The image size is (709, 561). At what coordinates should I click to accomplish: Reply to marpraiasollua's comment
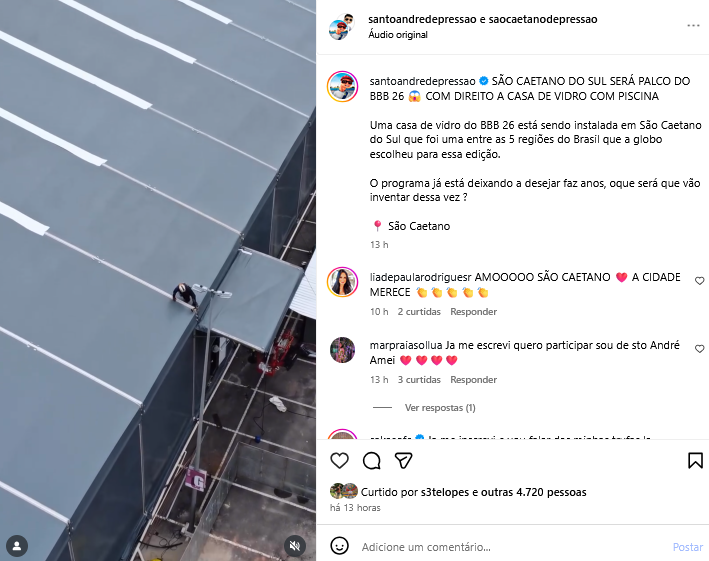(x=473, y=380)
